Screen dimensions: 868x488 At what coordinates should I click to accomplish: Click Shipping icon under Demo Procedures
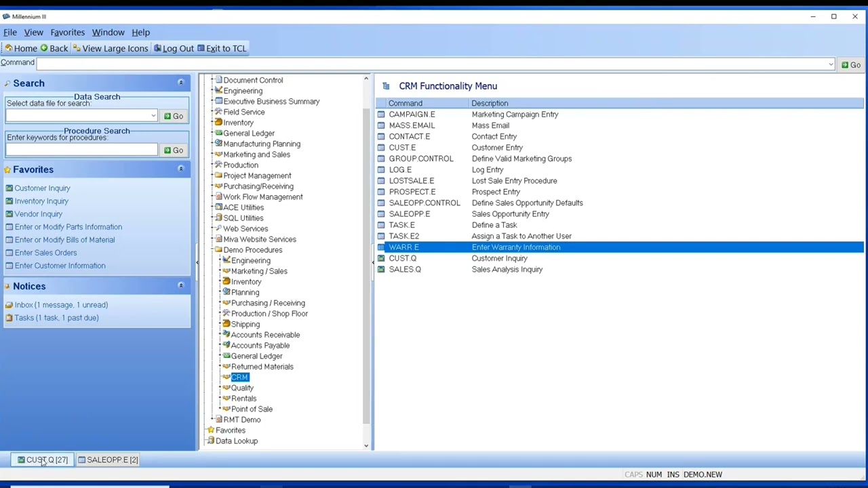[226, 324]
